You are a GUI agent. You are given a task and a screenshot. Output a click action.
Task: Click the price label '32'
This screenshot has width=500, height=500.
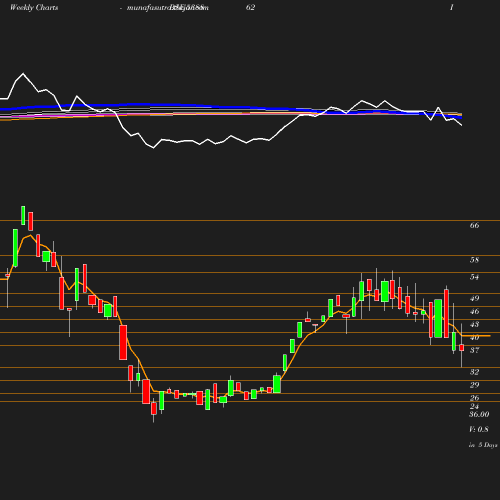(474, 372)
